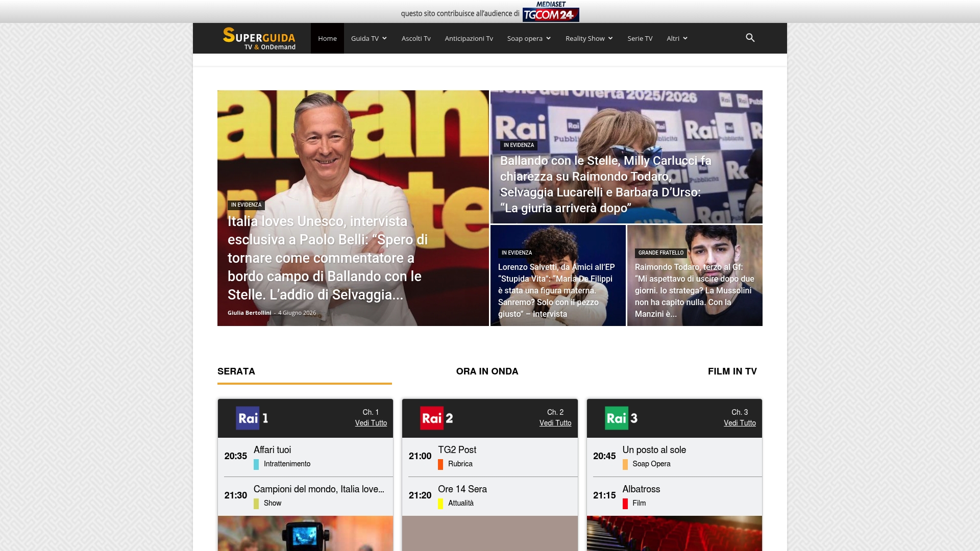Select the SERATA tab

[236, 371]
